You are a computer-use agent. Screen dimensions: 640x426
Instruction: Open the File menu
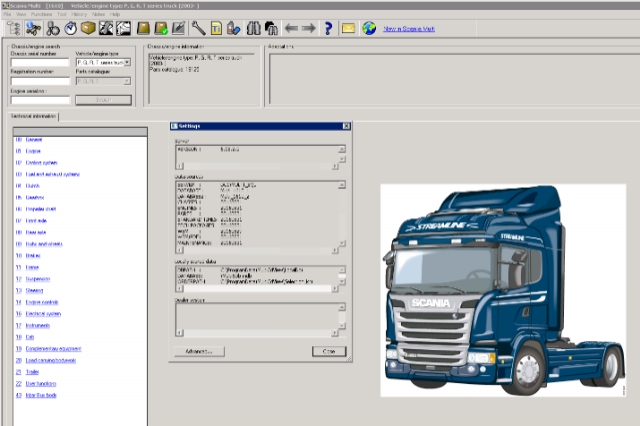click(x=7, y=14)
